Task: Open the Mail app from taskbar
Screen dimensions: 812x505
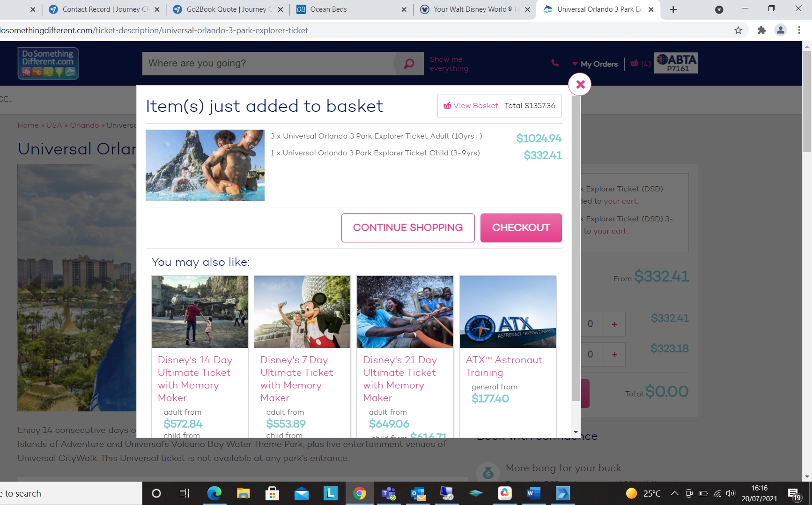Action: 301,493
